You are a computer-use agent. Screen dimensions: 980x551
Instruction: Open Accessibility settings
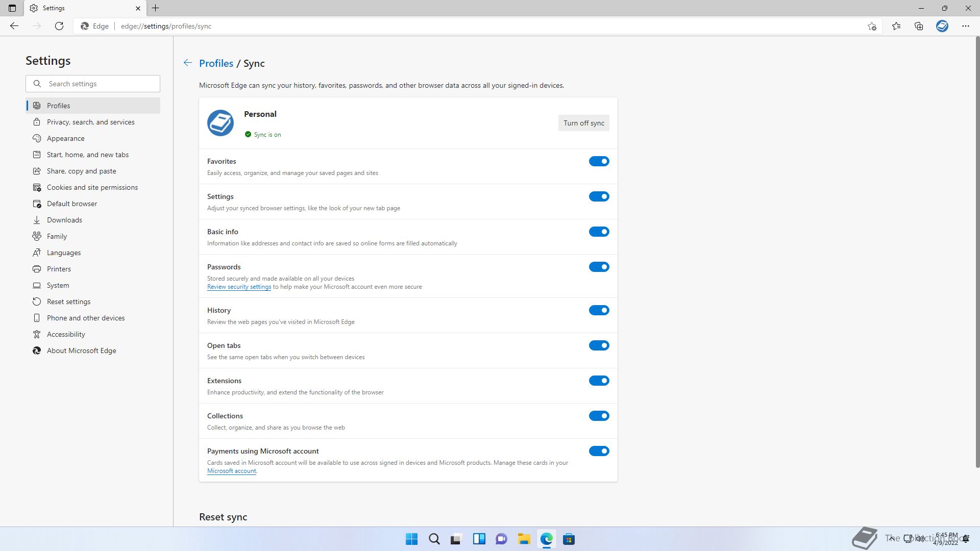(x=93, y=334)
